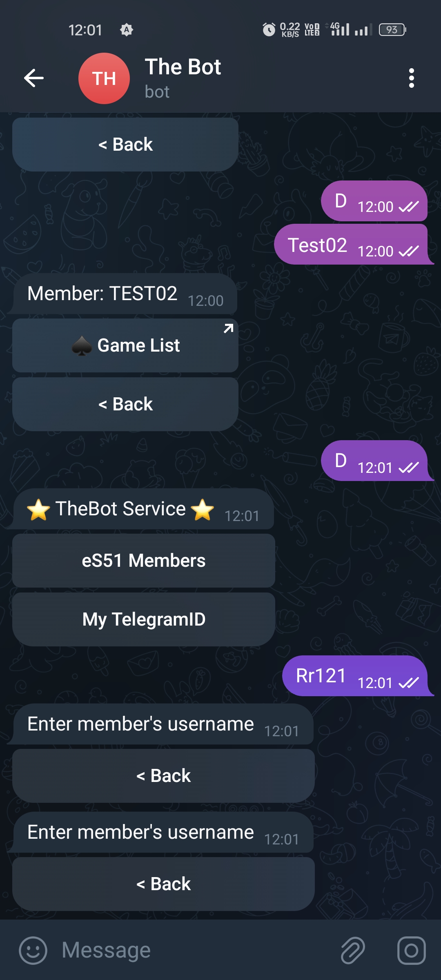Click the Game List button
Screen dimensions: 441x980
125,345
